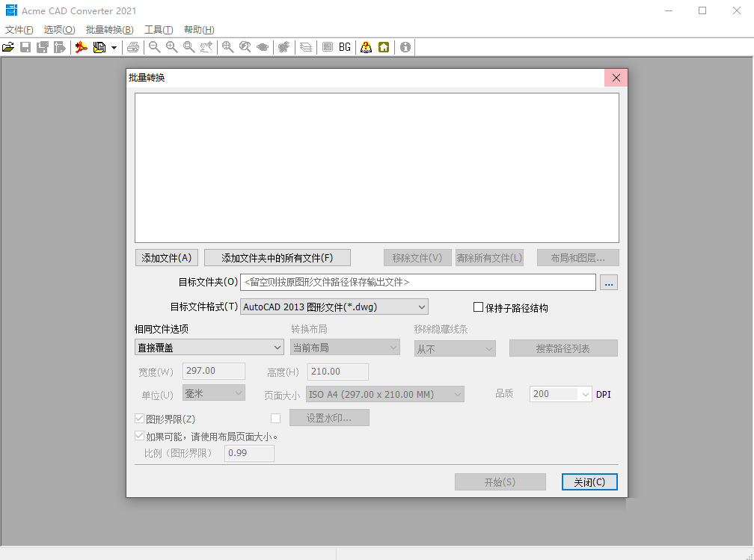Click the 比例 0.99 field

click(250, 453)
